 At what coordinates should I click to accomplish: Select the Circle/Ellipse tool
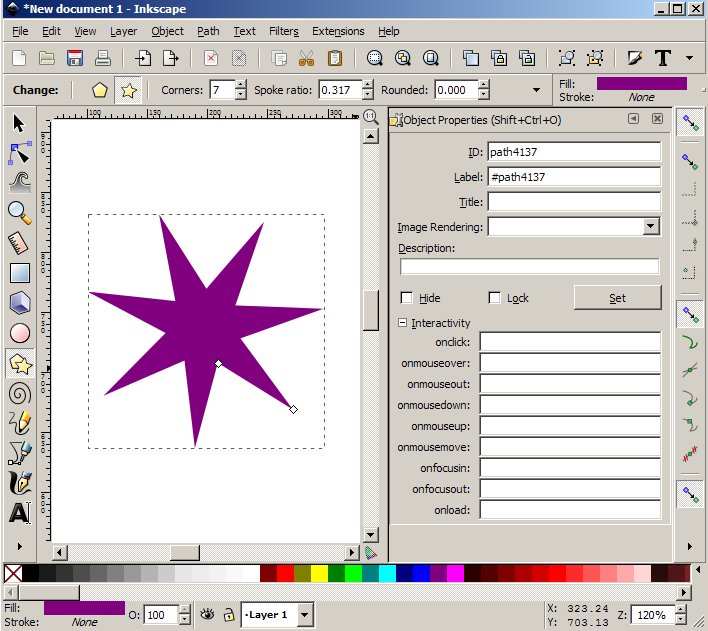pos(19,333)
